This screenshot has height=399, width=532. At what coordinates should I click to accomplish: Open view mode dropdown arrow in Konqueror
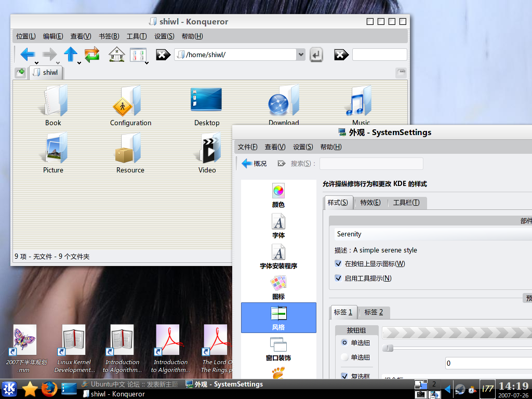coord(147,63)
